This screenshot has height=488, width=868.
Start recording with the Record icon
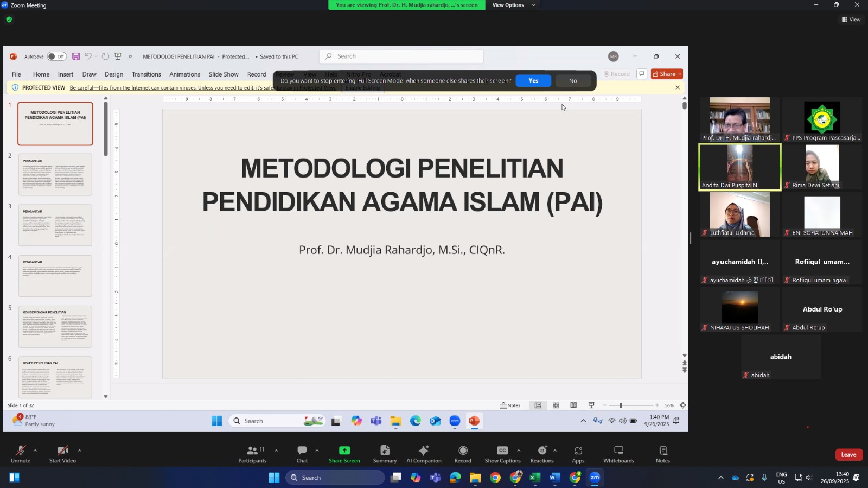point(463,454)
